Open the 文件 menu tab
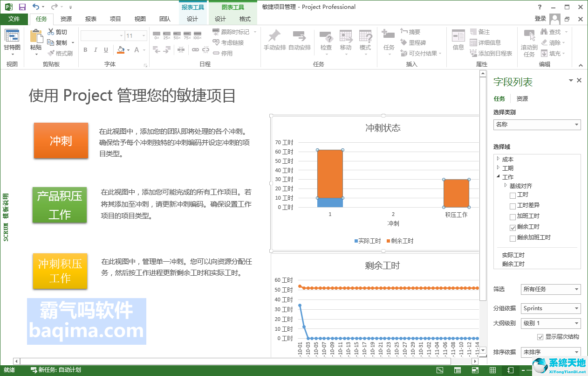 [x=14, y=19]
